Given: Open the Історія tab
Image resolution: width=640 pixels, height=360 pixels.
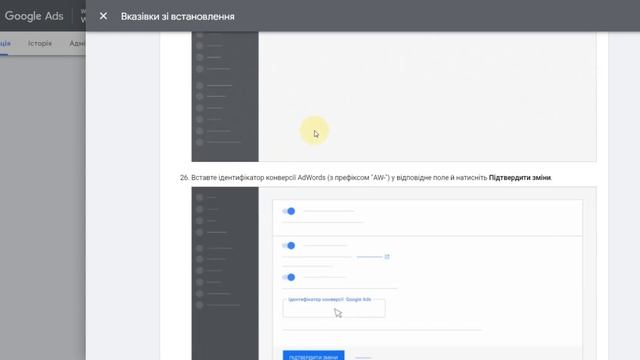Looking at the screenshot, I should click(x=40, y=43).
